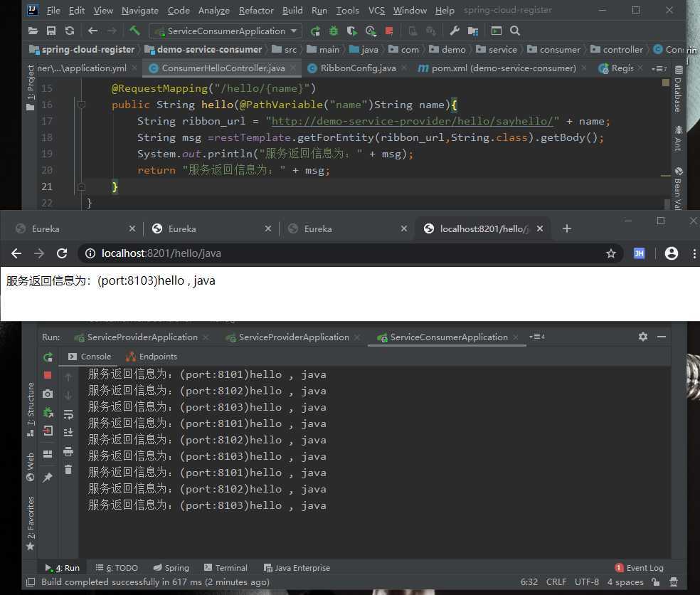Screen dimensions: 700x595
Task: Toggle the Project tool window
Action: pyautogui.click(x=31, y=88)
